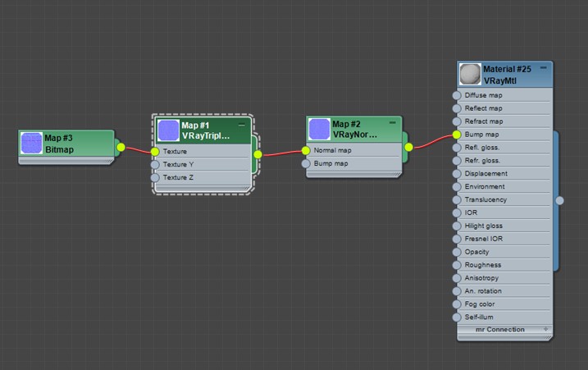Expand the mr Connection rollout plus

tap(545, 329)
